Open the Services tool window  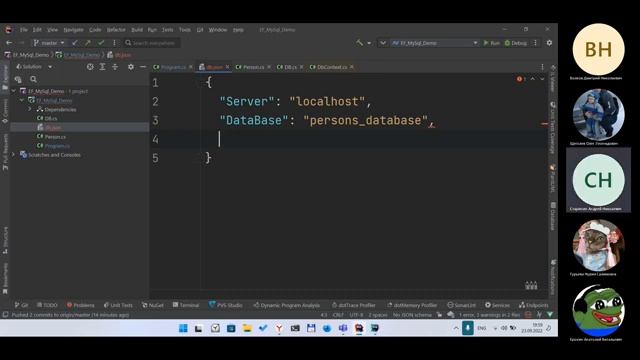click(497, 305)
